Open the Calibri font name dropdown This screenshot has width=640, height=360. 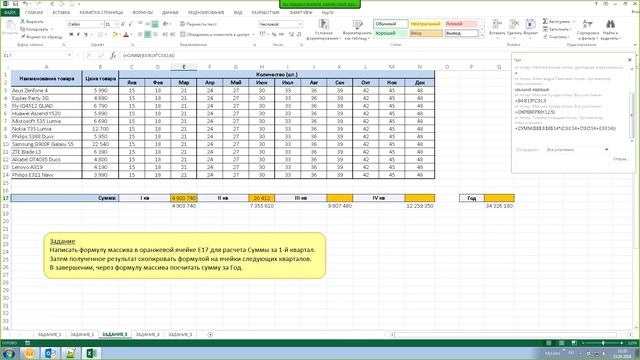click(101, 24)
